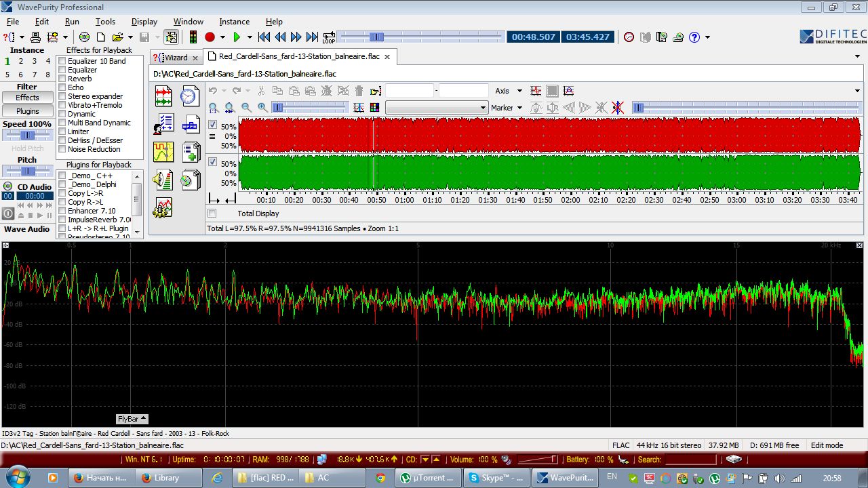The height and width of the screenshot is (488, 868).
Task: Select Instance number 2
Action: click(x=21, y=61)
